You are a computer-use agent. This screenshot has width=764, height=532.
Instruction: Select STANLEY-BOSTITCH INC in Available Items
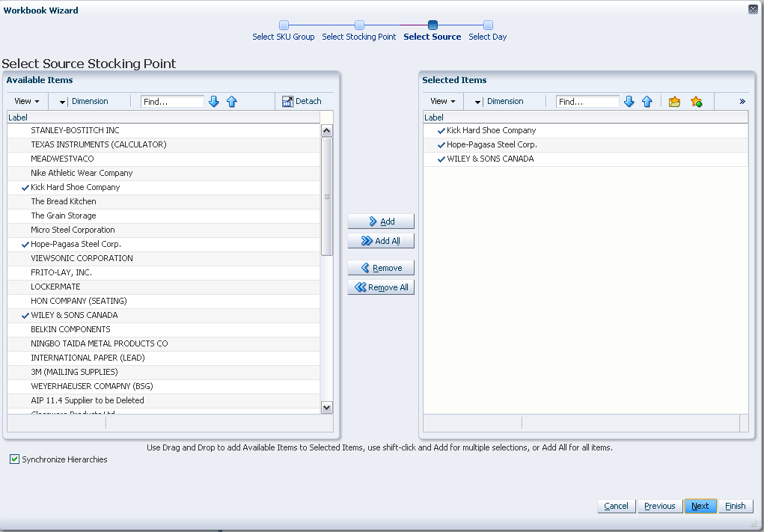point(163,130)
